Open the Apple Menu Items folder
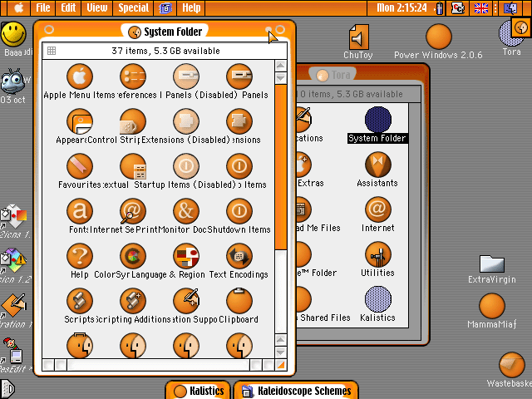The height and width of the screenshot is (399, 532). click(80, 76)
